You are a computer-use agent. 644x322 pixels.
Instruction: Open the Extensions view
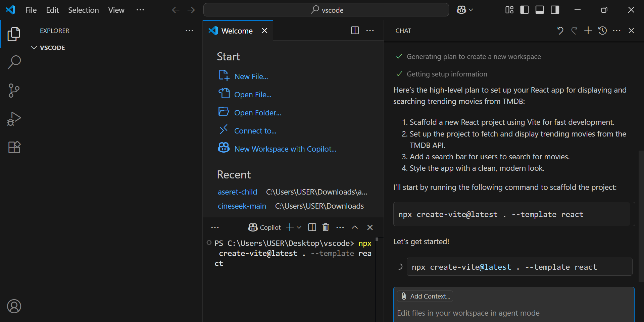click(x=14, y=147)
